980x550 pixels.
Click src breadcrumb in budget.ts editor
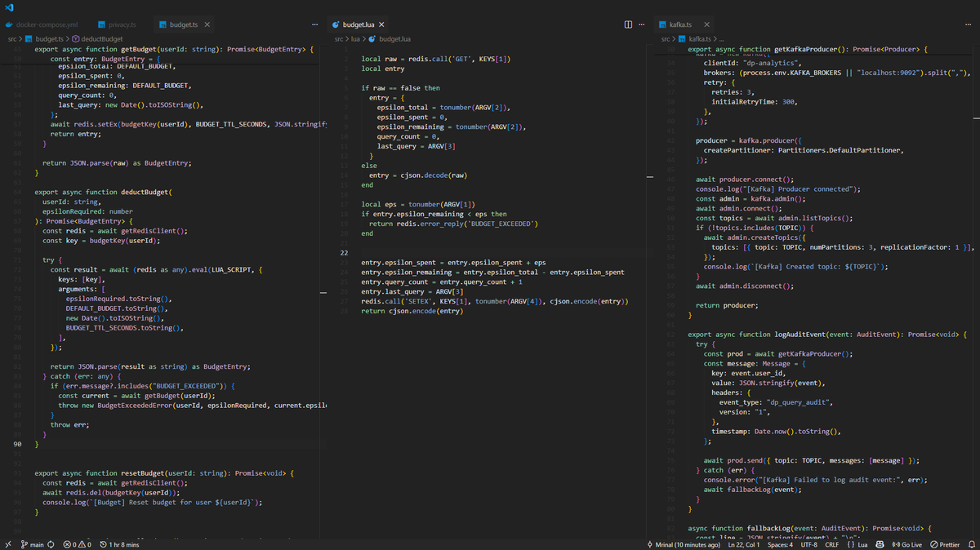[x=13, y=38]
